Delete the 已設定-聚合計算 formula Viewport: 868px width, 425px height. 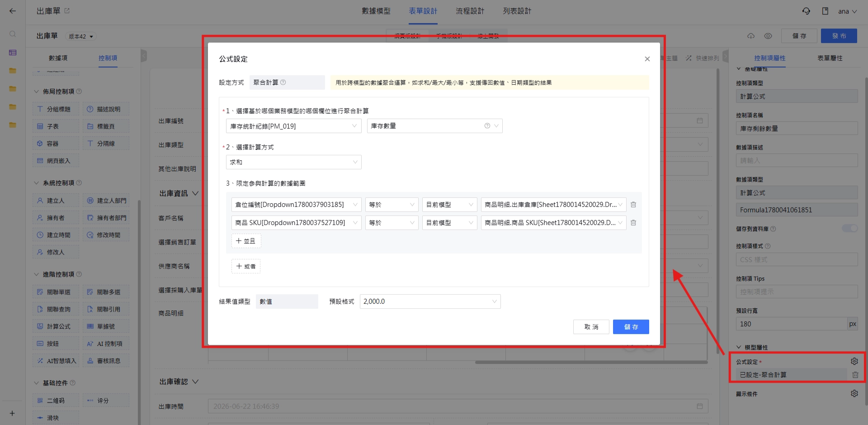[x=855, y=375]
